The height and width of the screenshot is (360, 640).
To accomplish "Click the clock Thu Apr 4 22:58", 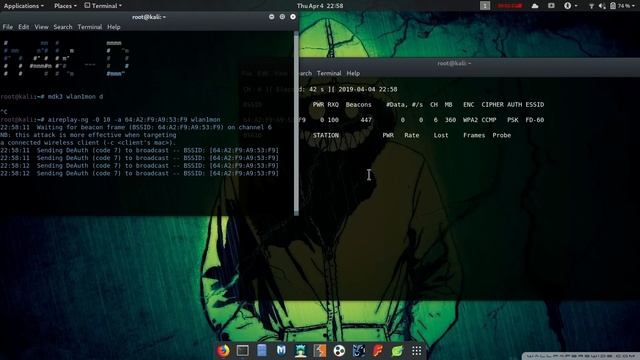I will [x=320, y=6].
